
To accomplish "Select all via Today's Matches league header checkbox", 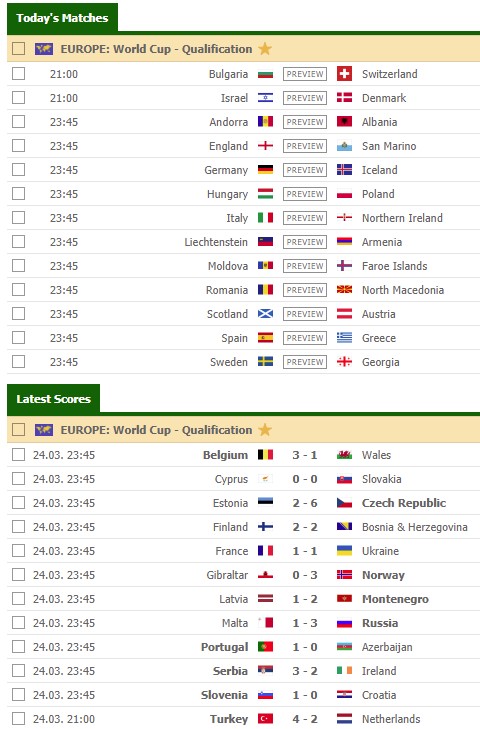I will tap(19, 49).
